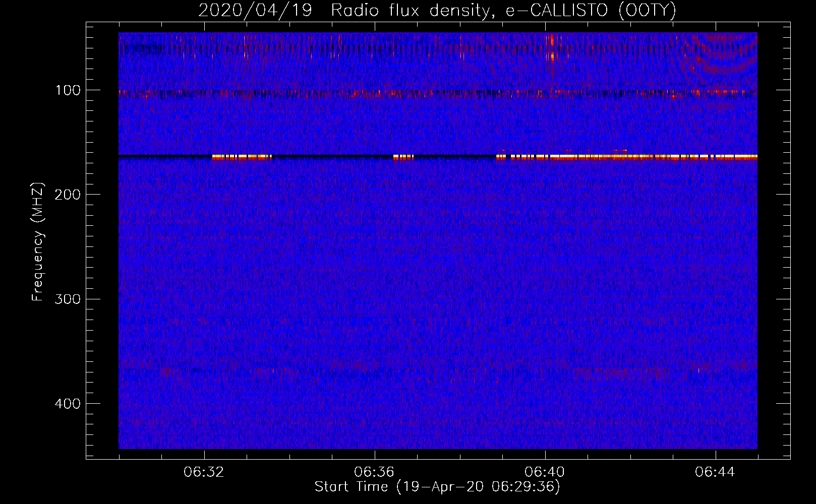This screenshot has height=504, width=816.
Task: Select the 400 frequency tick label
Action: click(x=68, y=404)
